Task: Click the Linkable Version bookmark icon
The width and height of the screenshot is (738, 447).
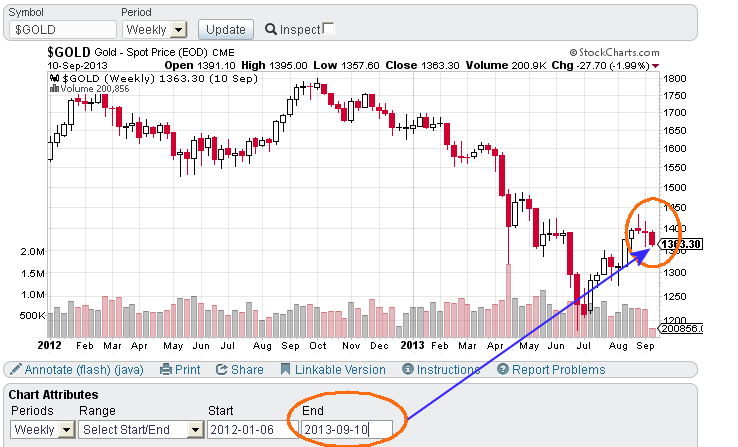Action: pyautogui.click(x=285, y=369)
